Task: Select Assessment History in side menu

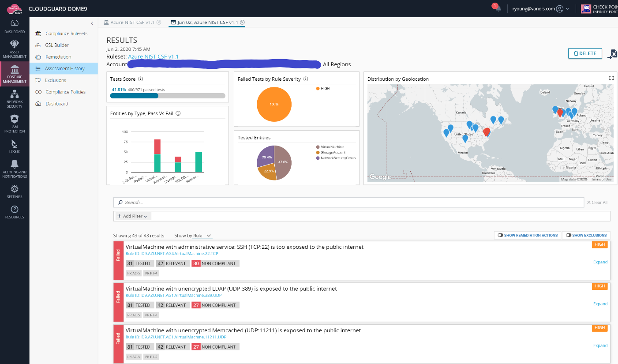Action: [64, 68]
